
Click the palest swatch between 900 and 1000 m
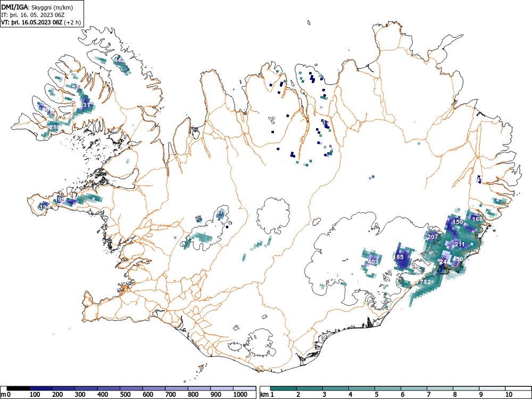[222, 388]
